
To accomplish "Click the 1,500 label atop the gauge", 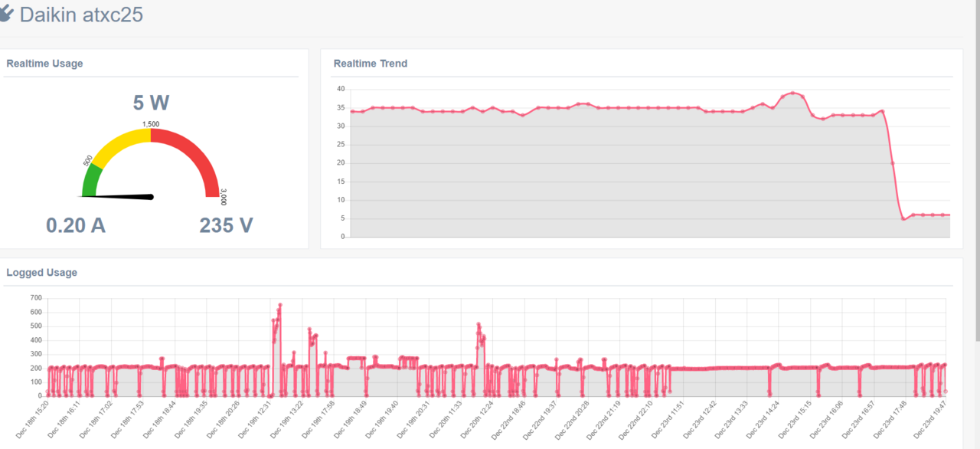I will coord(151,123).
